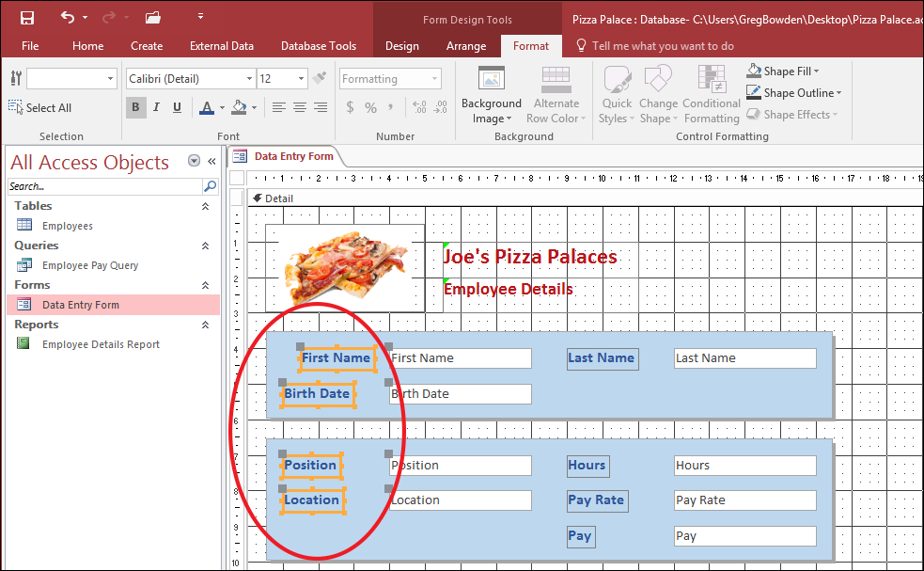Image resolution: width=924 pixels, height=571 pixels.
Task: Align text left
Action: click(x=279, y=107)
